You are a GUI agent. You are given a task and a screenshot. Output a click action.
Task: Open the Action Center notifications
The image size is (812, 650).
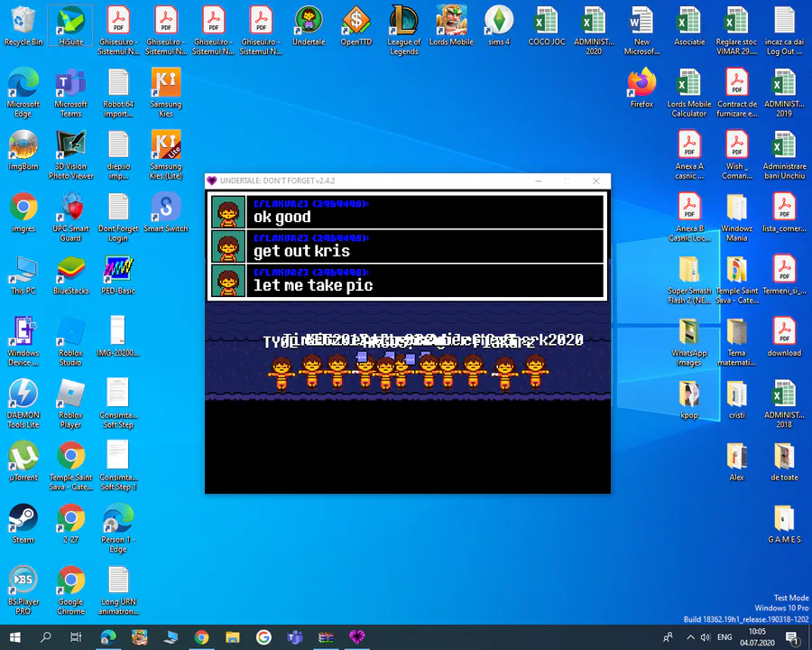click(x=792, y=637)
